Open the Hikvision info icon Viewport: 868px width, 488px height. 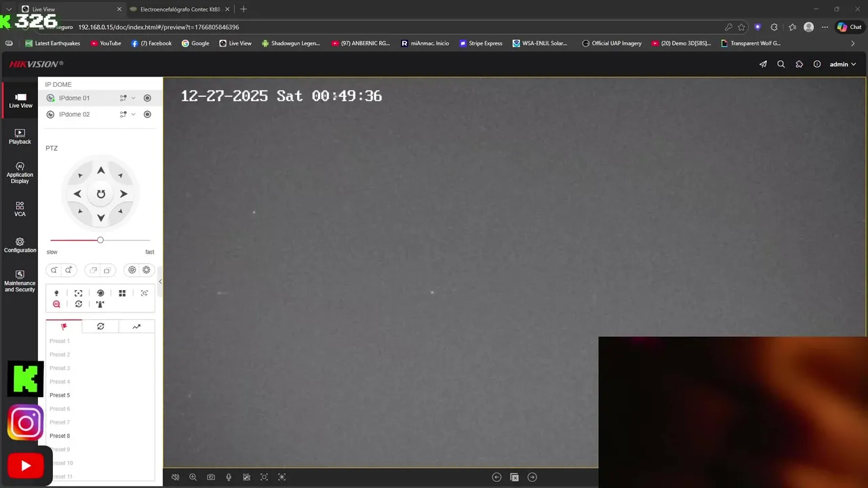click(x=817, y=64)
